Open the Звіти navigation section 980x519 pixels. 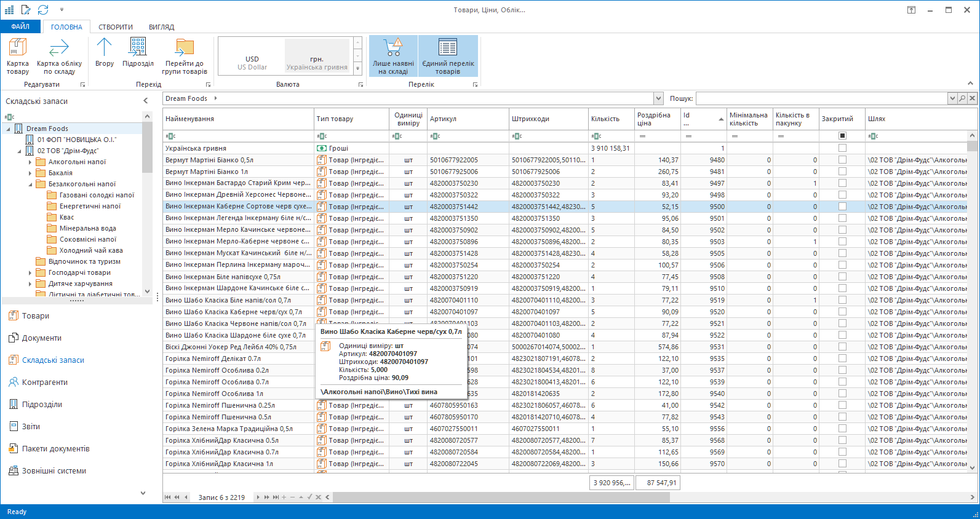coord(31,426)
